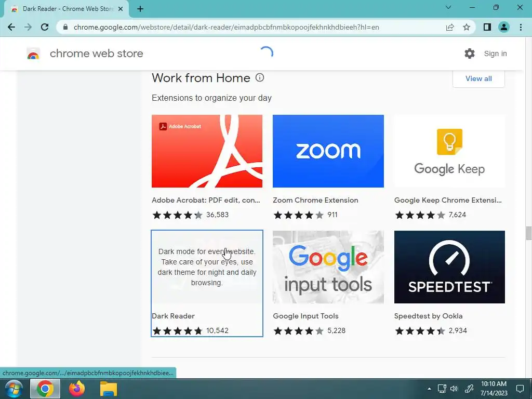Click Google Input Tools title text
This screenshot has width=532, height=399.
305,316
